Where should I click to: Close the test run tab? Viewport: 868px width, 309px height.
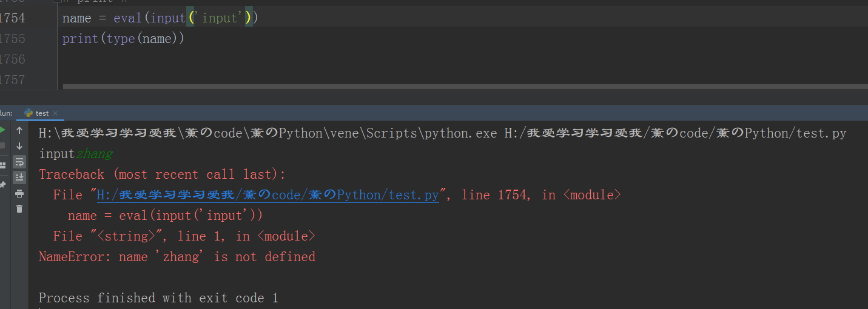tap(55, 113)
